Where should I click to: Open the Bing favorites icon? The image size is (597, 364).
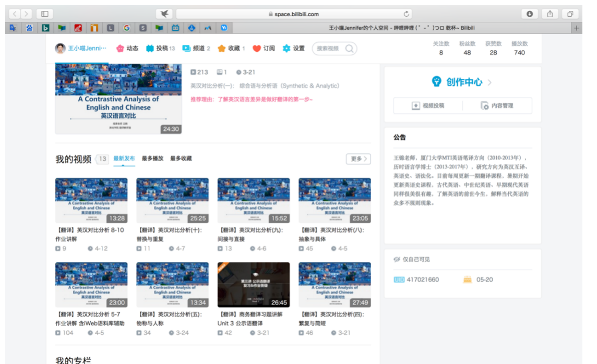[45, 28]
